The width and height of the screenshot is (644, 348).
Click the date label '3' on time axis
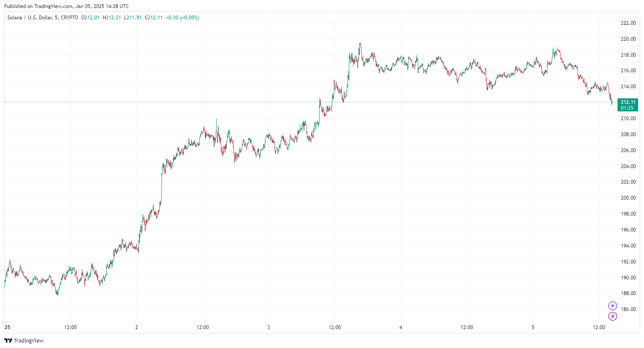[x=269, y=327]
